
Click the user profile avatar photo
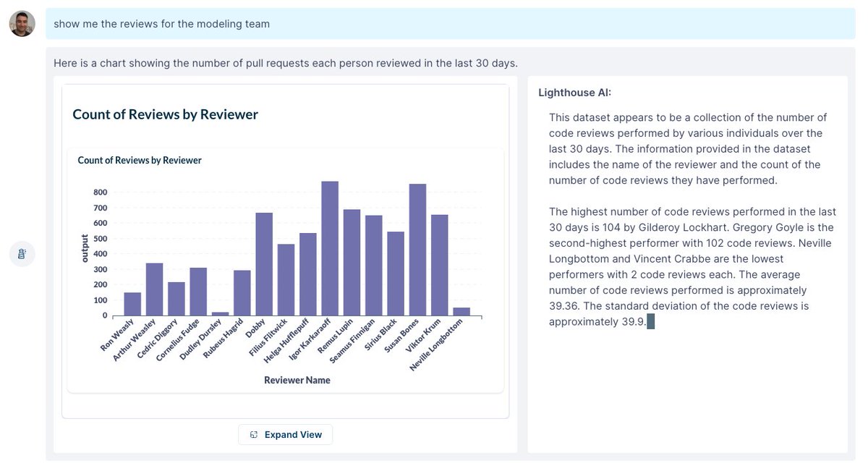[22, 24]
